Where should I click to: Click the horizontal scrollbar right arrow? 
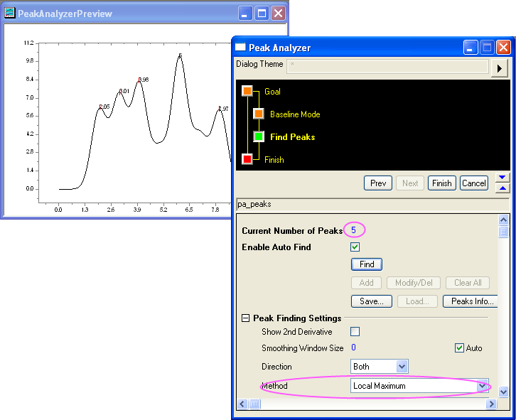click(x=491, y=404)
